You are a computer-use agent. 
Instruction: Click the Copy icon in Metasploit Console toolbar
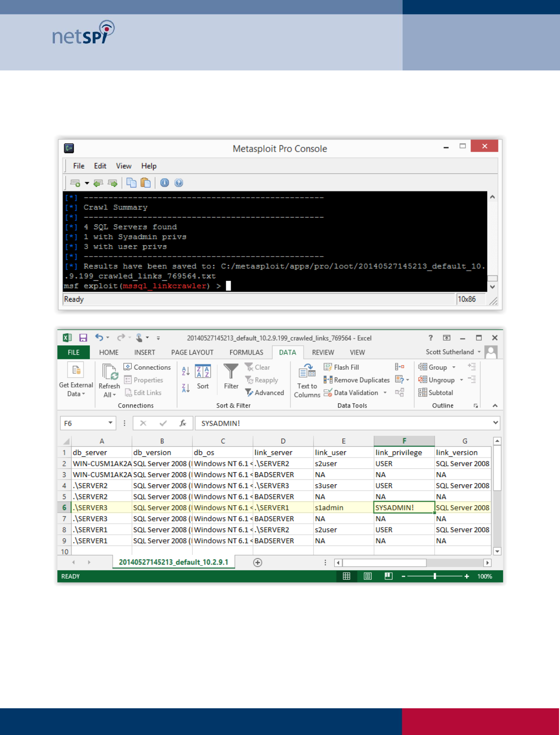coord(131,183)
